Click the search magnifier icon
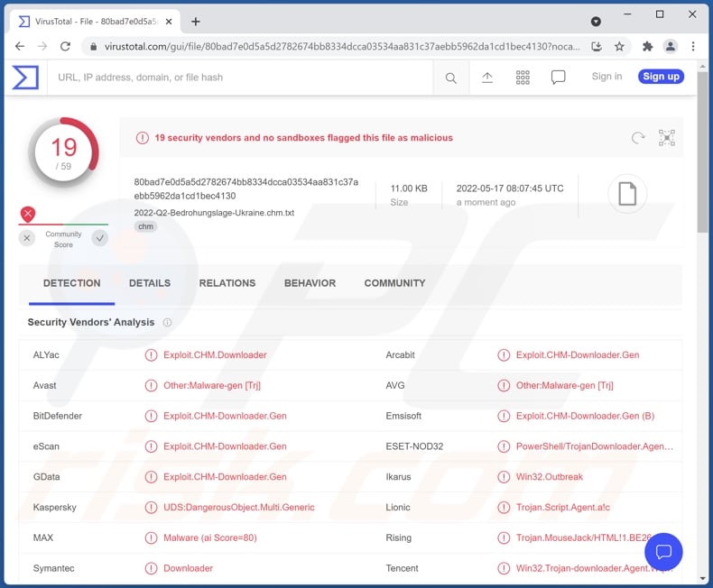713x588 pixels. (x=450, y=78)
